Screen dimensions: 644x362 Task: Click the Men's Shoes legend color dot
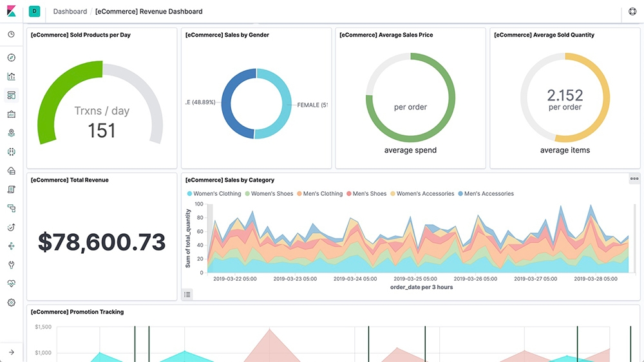click(348, 194)
